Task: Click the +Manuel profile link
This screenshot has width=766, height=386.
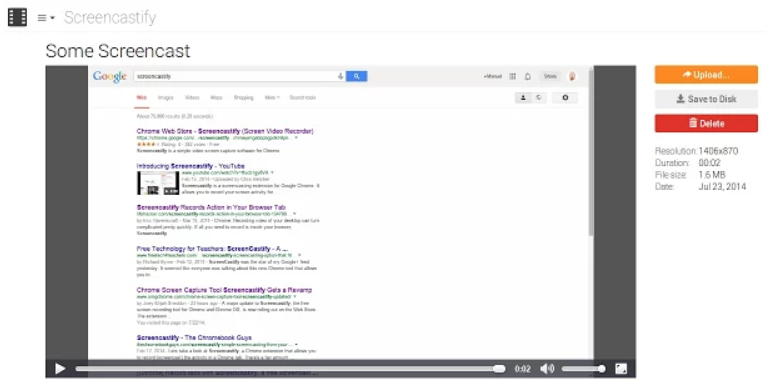Action: (x=492, y=76)
